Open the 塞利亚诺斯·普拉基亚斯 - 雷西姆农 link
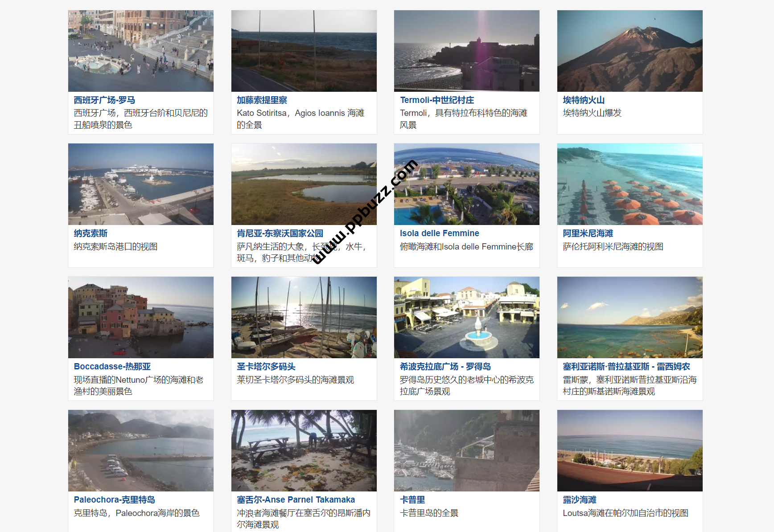The image size is (774, 532). [x=626, y=367]
